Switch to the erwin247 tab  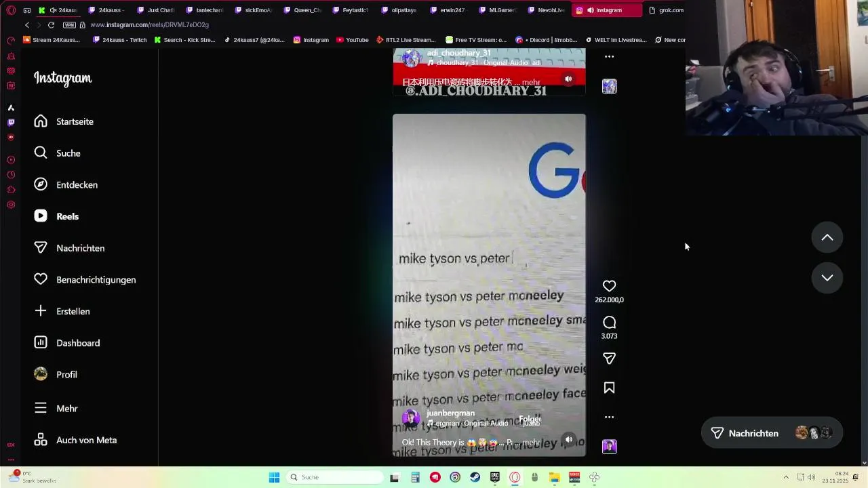pyautogui.click(x=449, y=10)
